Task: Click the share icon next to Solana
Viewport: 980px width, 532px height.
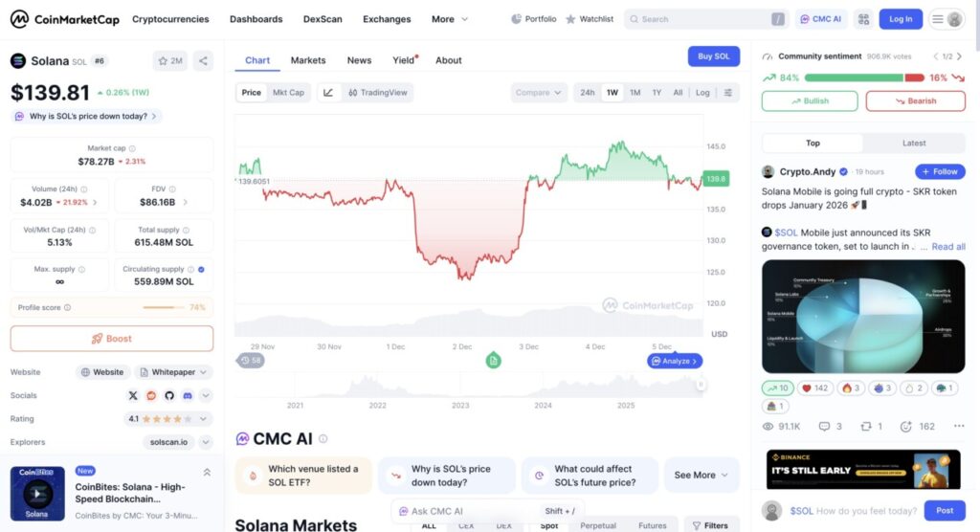Action: point(203,61)
